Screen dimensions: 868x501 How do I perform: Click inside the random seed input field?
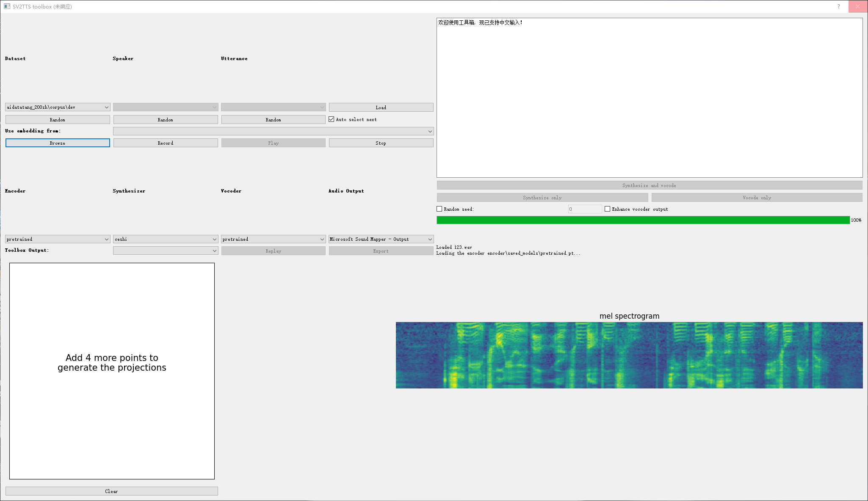(x=584, y=209)
